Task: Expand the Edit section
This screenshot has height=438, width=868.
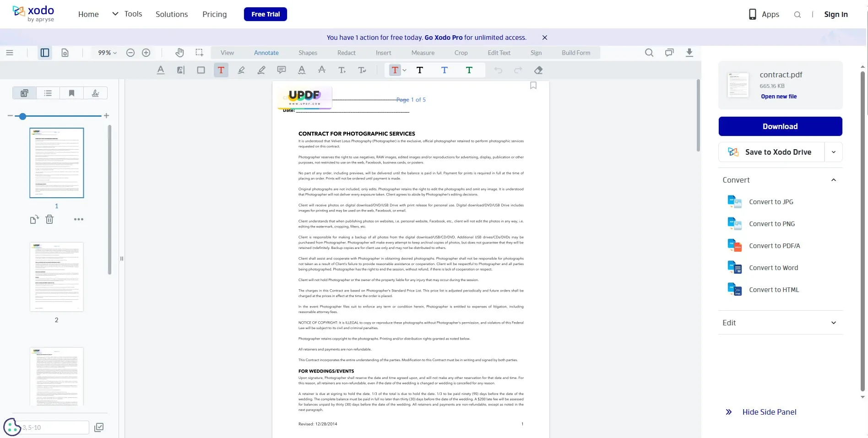Action: 833,323
